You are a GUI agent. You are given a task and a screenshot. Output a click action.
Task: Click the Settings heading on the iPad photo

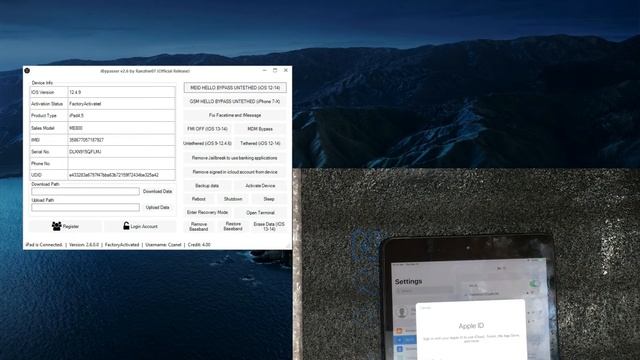point(408,282)
